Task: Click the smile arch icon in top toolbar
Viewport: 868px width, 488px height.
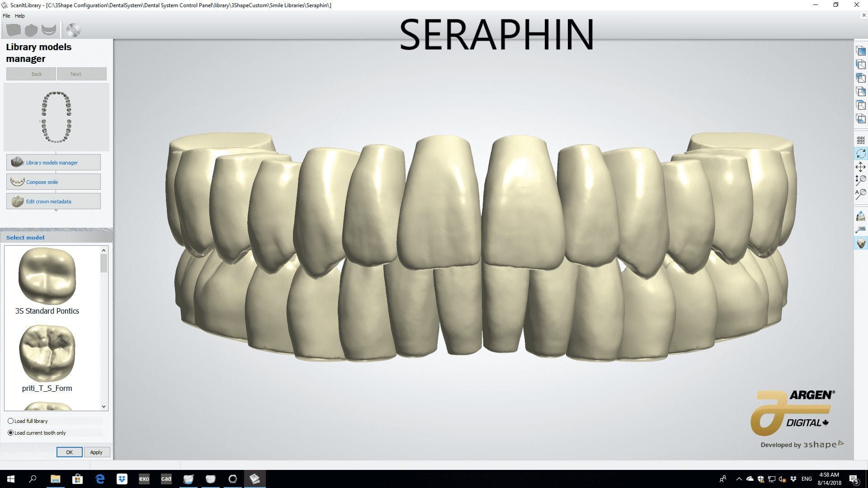Action: pyautogui.click(x=49, y=30)
